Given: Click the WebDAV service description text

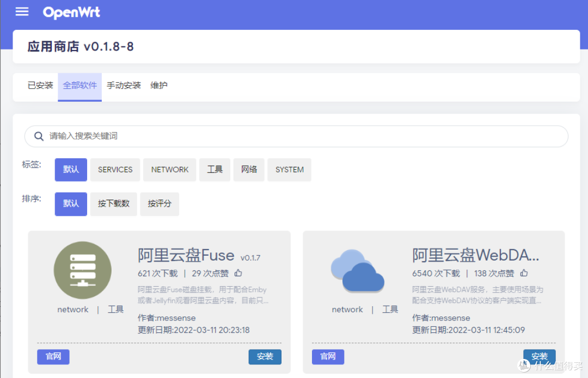Looking at the screenshot, I should [477, 295].
